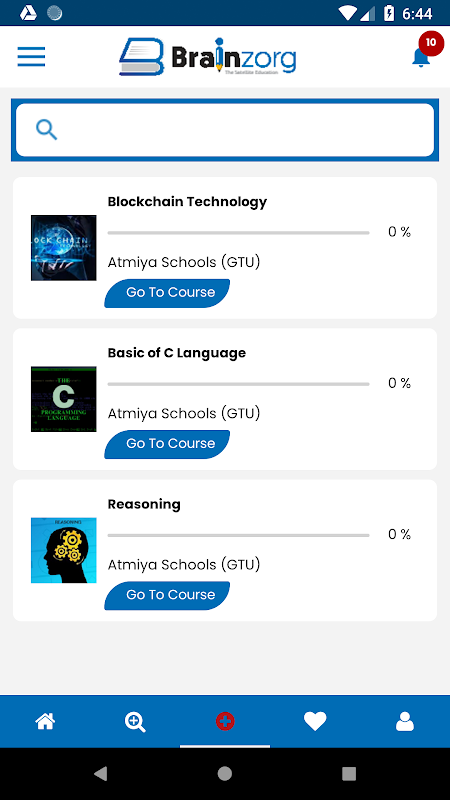Tap the magnifier icon in search box

[46, 130]
